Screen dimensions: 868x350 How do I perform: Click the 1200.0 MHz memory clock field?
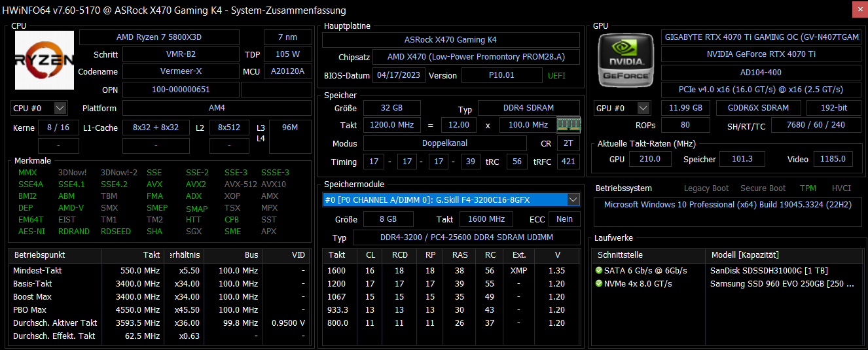[x=392, y=125]
